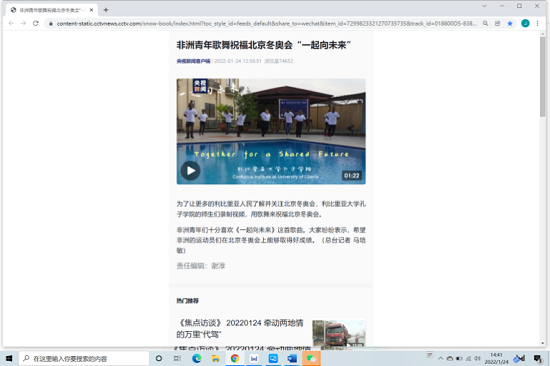Close the current news article tab
Image resolution: width=550 pixels, height=366 pixels.
[x=91, y=10]
